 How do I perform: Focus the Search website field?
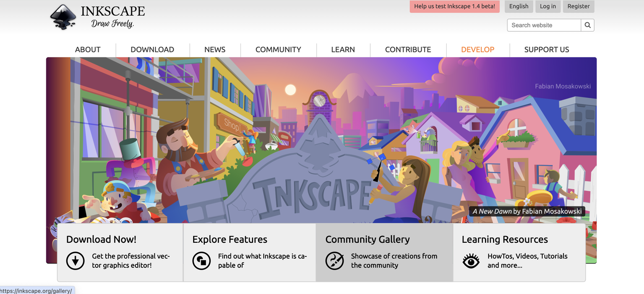(544, 25)
